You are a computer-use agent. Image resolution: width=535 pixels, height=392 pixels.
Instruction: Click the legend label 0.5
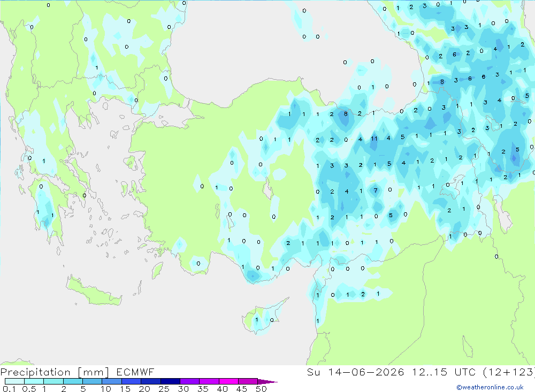(29, 389)
